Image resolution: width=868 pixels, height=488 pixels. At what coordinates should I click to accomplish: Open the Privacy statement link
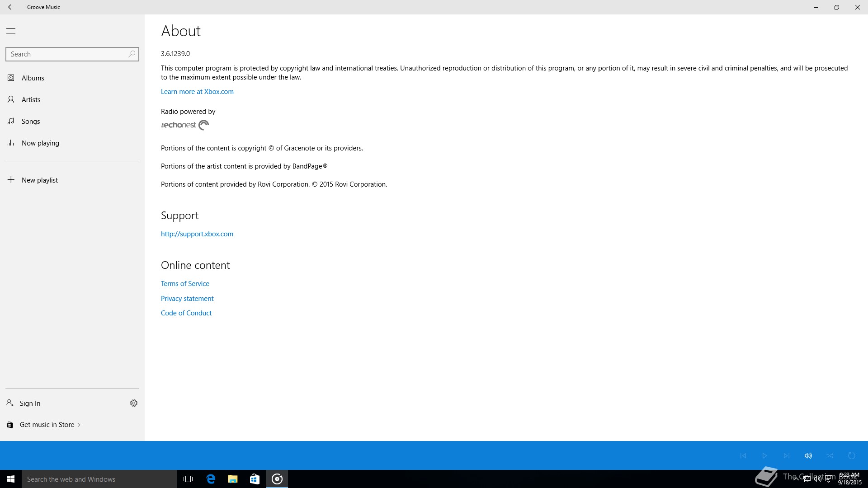coord(187,299)
